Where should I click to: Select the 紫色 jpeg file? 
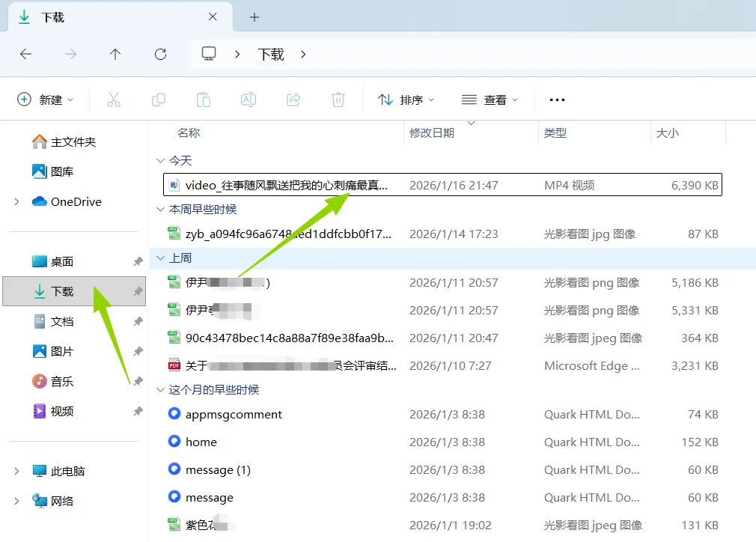(x=442, y=525)
